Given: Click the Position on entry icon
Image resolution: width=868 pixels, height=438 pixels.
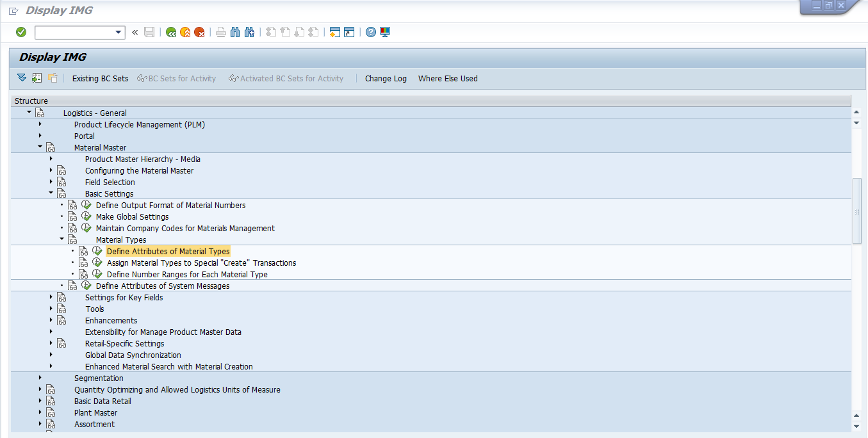Looking at the screenshot, I should (x=37, y=78).
